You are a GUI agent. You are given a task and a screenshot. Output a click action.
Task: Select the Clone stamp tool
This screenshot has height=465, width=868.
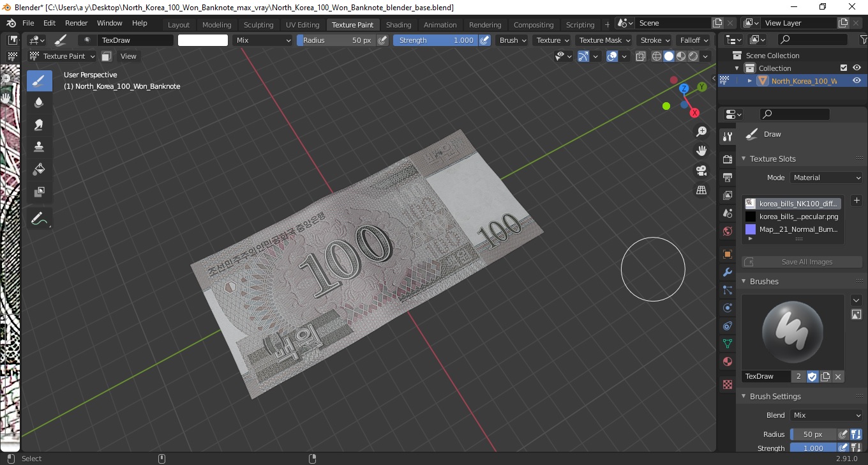[x=39, y=147]
